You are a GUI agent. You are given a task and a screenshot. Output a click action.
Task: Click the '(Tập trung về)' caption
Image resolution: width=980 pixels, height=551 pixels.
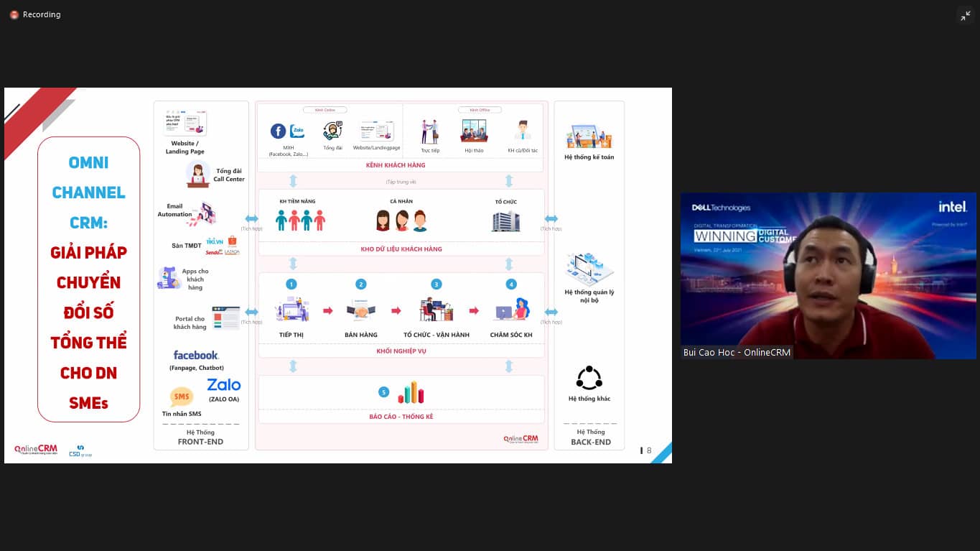pyautogui.click(x=401, y=182)
